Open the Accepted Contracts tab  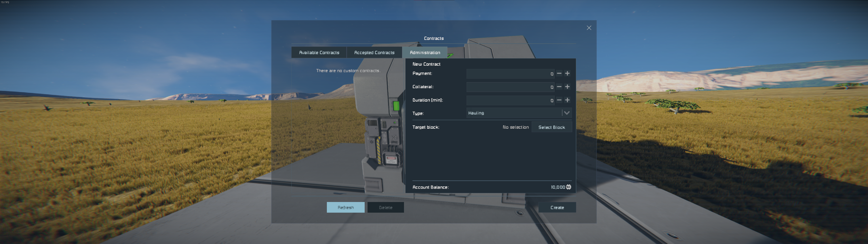coord(374,53)
